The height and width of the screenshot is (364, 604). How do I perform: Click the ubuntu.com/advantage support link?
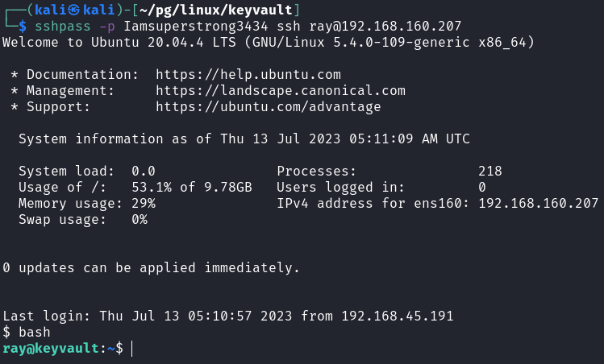pyautogui.click(x=269, y=106)
